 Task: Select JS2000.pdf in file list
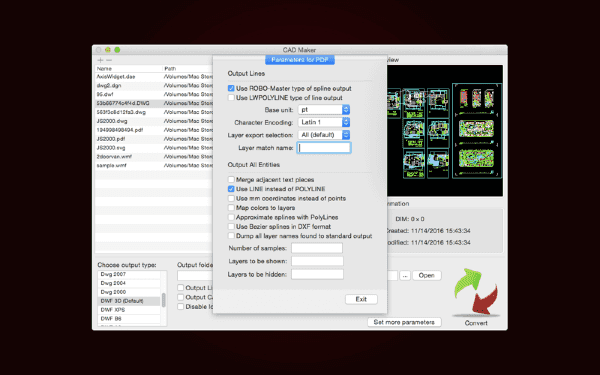154,139
